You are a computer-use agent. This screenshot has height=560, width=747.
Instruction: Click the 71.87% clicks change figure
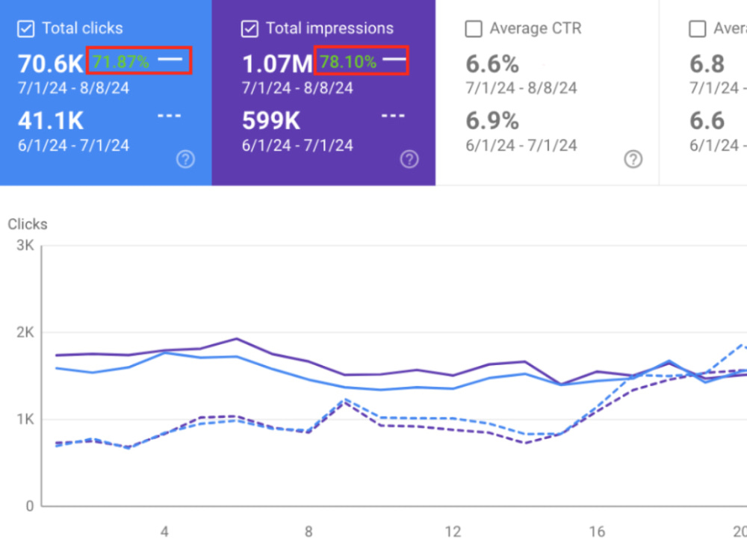120,61
